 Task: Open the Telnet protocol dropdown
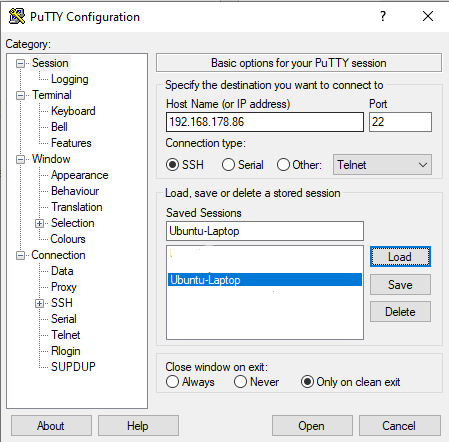click(382, 164)
